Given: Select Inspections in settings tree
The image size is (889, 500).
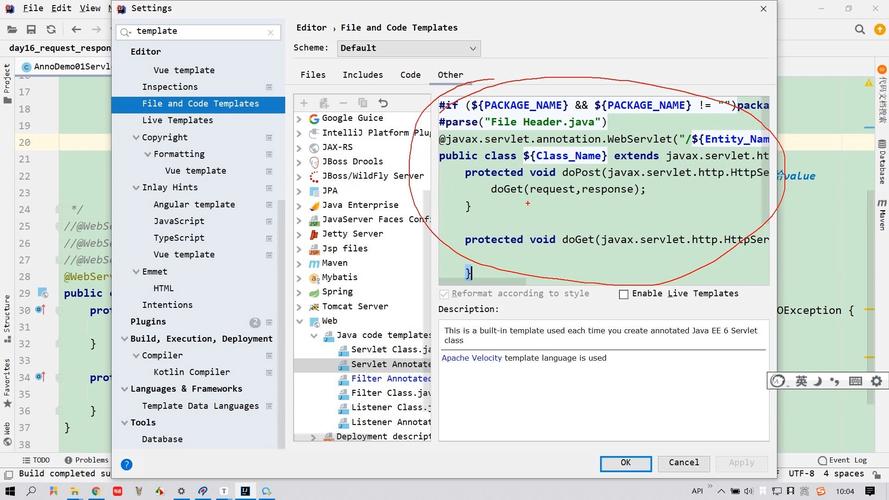Looking at the screenshot, I should tap(170, 87).
